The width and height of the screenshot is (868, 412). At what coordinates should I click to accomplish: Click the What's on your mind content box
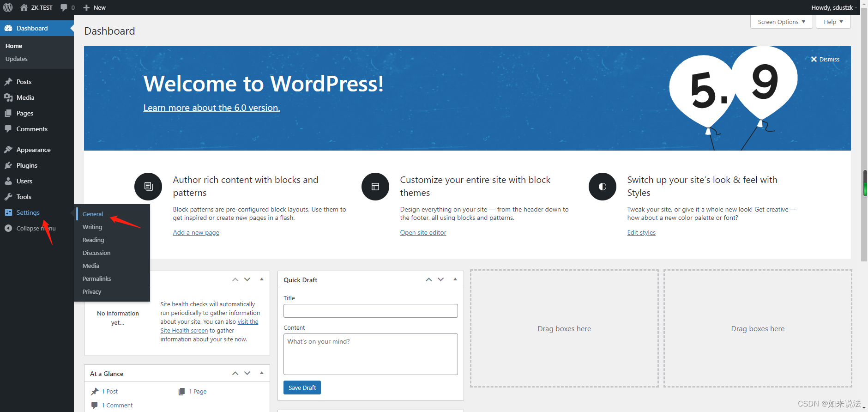pos(371,354)
